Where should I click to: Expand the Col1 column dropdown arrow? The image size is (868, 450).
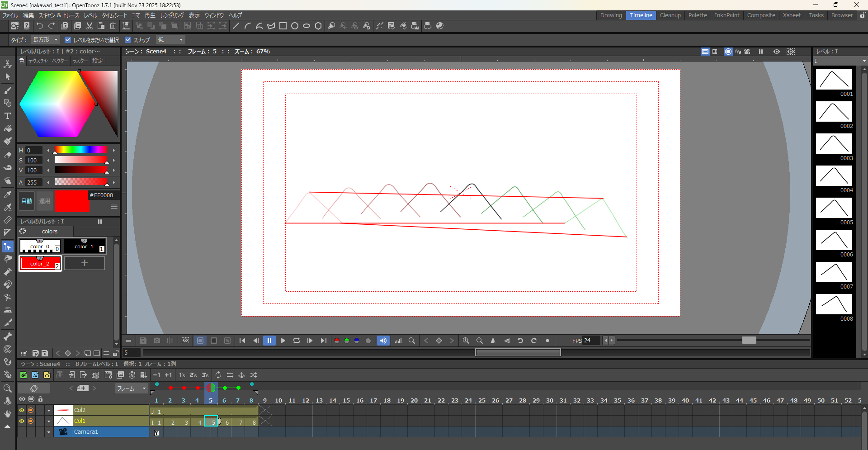coord(49,421)
